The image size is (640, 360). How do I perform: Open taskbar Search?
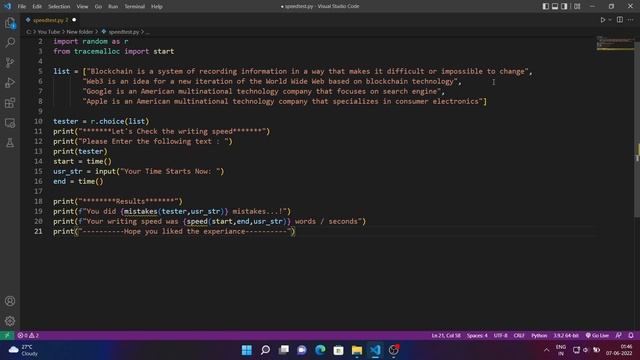coord(265,350)
